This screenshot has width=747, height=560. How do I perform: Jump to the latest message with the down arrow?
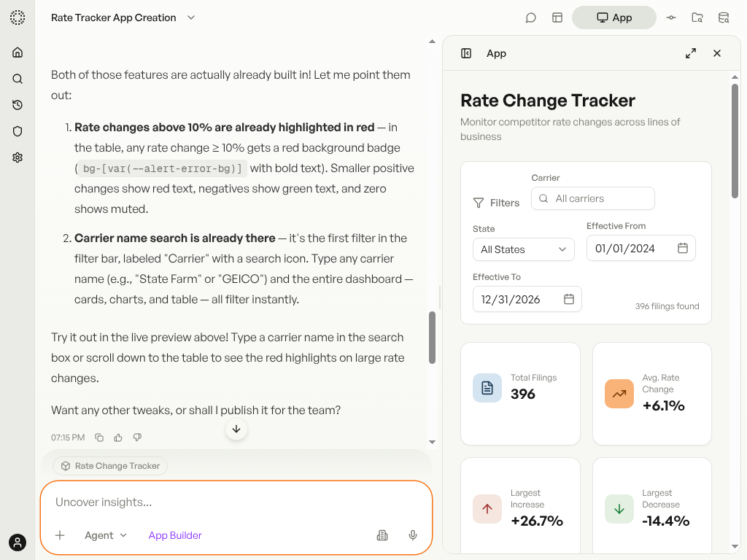tap(236, 429)
